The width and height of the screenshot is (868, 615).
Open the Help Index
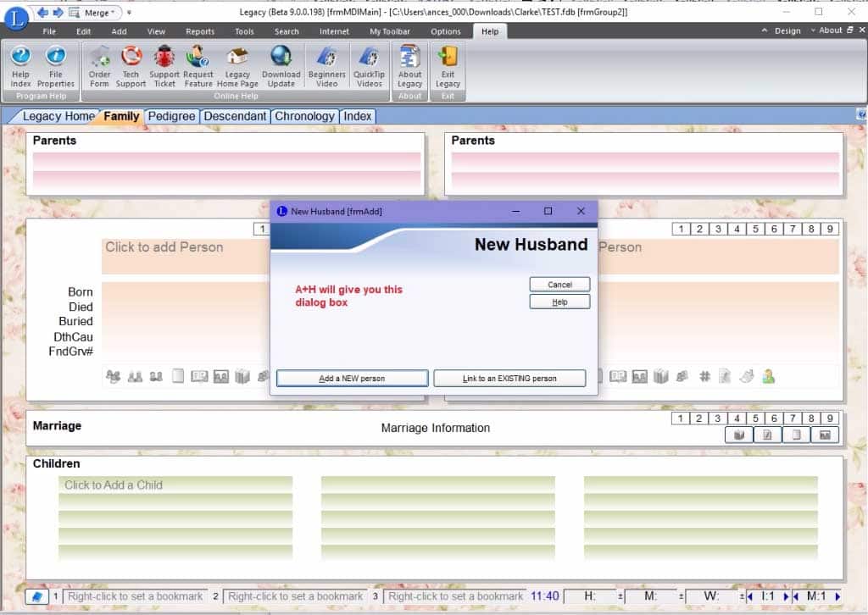(20, 66)
